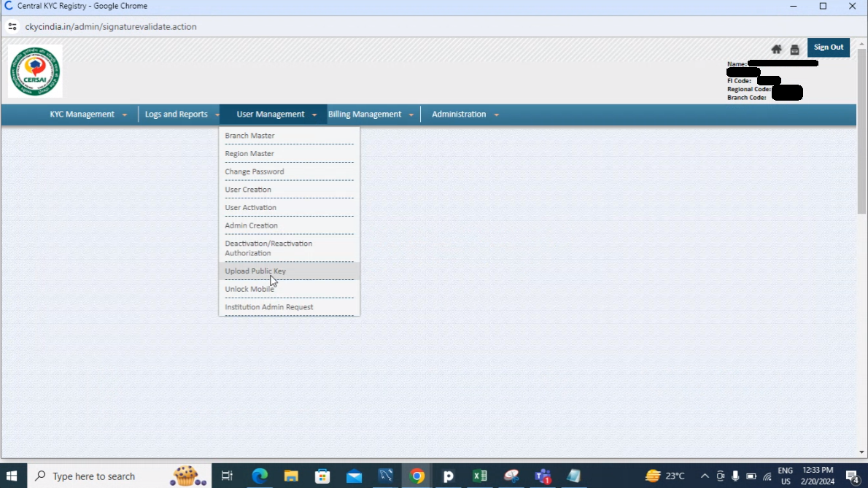Expand the Logs and Reports menu
This screenshot has width=868, height=488.
(181, 115)
